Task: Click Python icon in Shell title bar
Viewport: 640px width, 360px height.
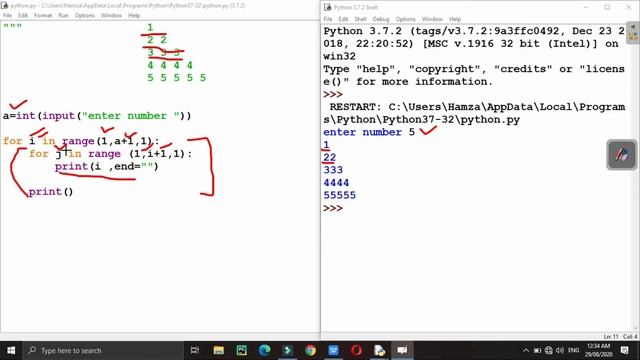Action: (327, 7)
